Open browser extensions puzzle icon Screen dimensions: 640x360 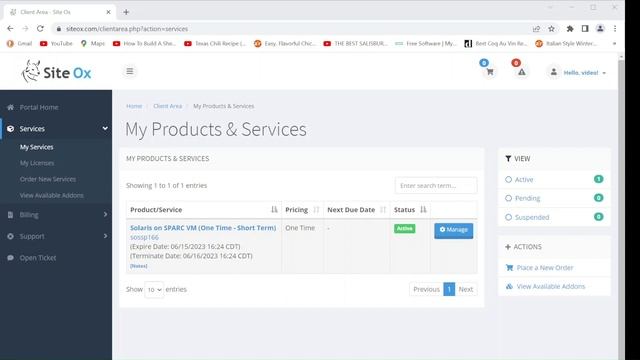click(570, 29)
